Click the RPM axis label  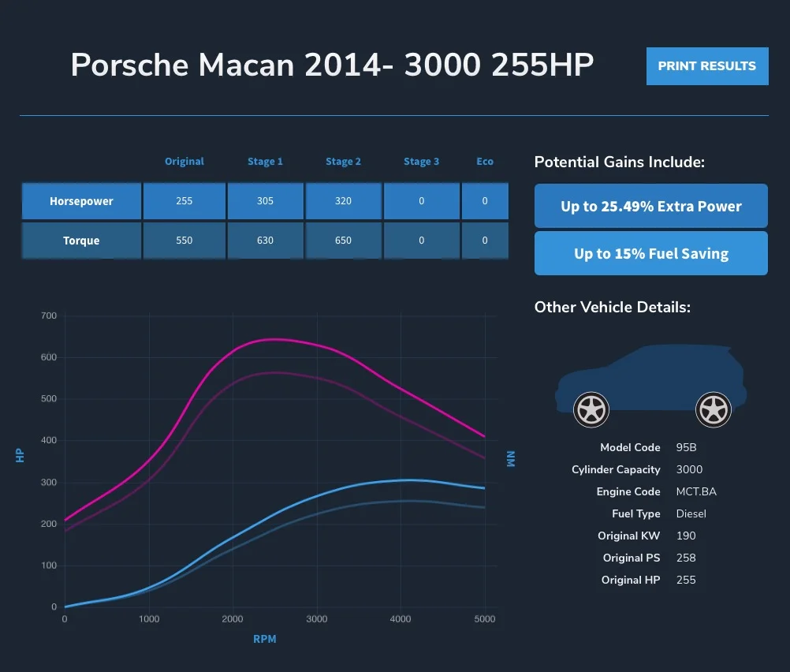264,639
